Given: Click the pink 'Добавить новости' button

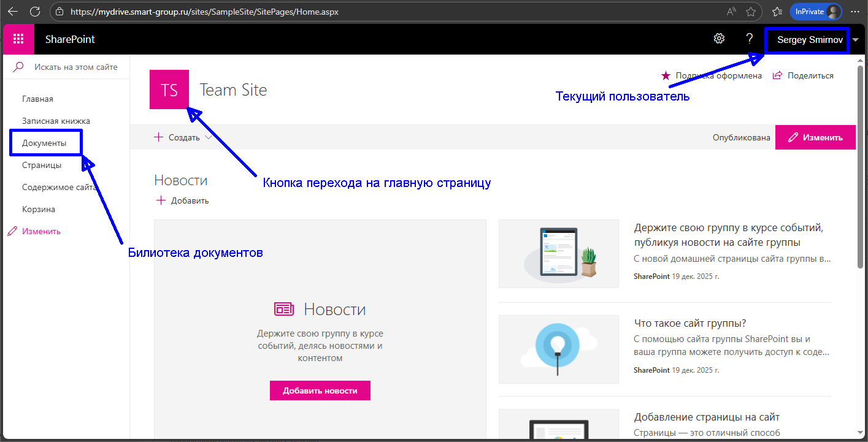Looking at the screenshot, I should pos(320,391).
